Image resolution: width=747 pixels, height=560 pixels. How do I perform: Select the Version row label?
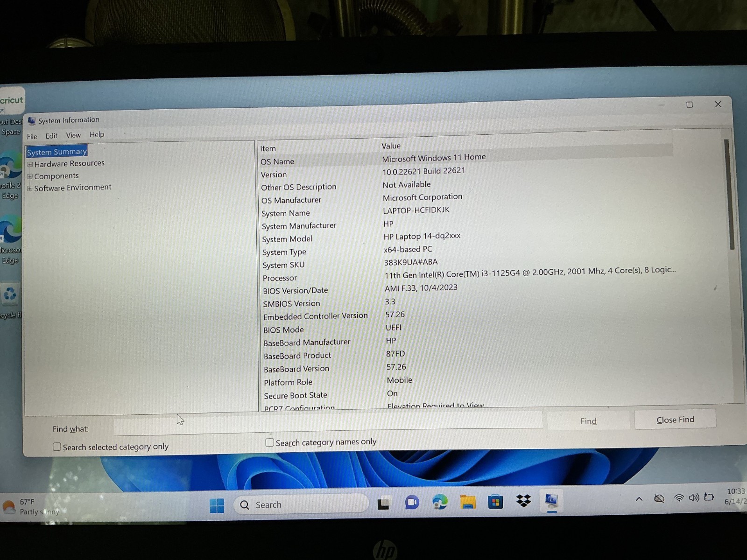274,175
